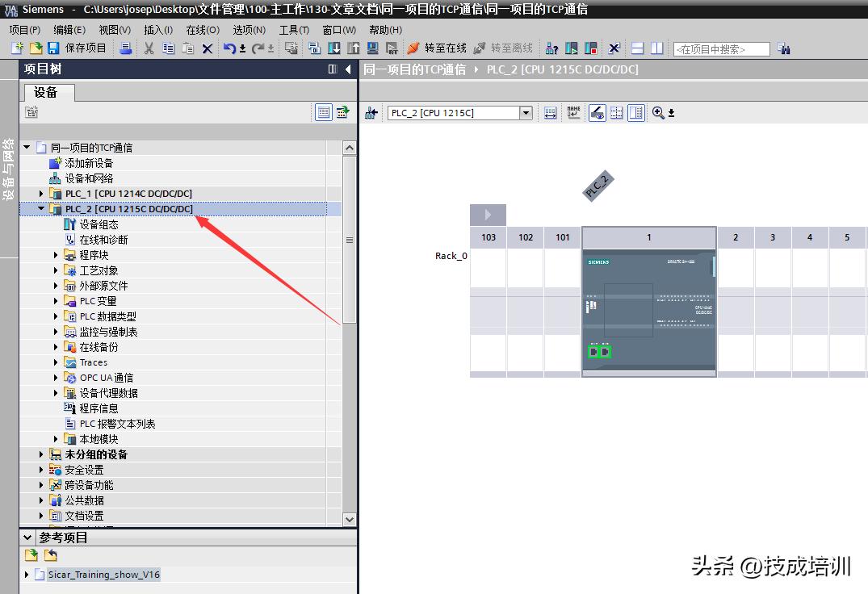Open the 在线(O) menu
This screenshot has width=868, height=594.
click(203, 30)
